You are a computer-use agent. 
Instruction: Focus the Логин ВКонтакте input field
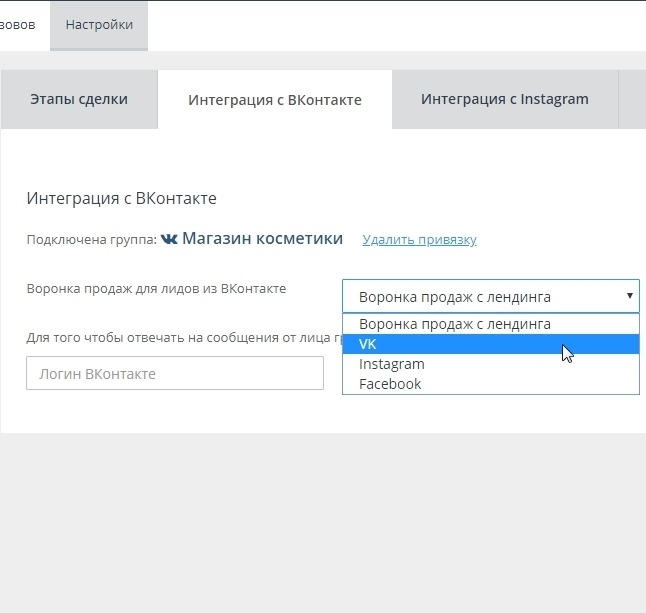click(x=175, y=373)
